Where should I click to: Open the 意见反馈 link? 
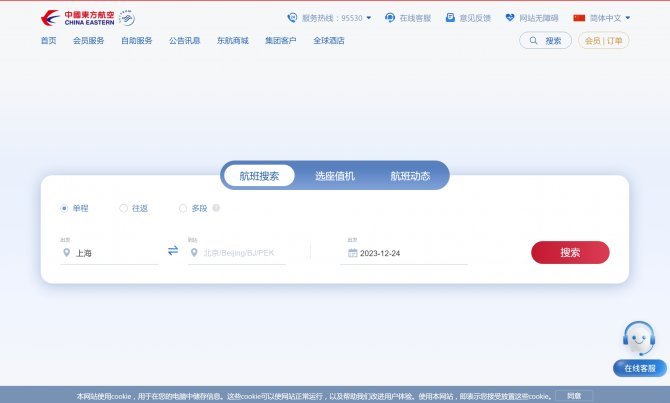pyautogui.click(x=475, y=18)
